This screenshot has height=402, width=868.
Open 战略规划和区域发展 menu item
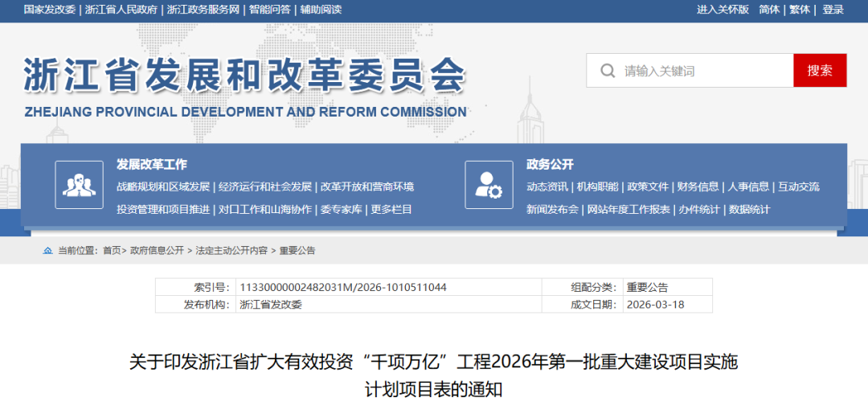pos(163,187)
